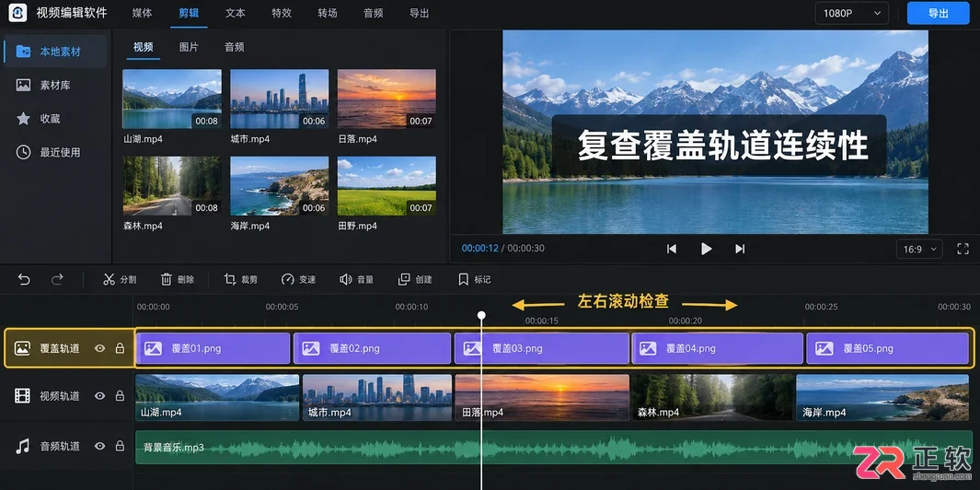
Task: Click the 删除 trash tool
Action: [x=178, y=280]
